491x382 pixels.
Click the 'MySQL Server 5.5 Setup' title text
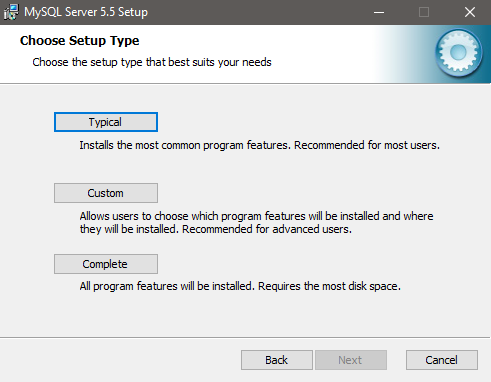tap(86, 12)
